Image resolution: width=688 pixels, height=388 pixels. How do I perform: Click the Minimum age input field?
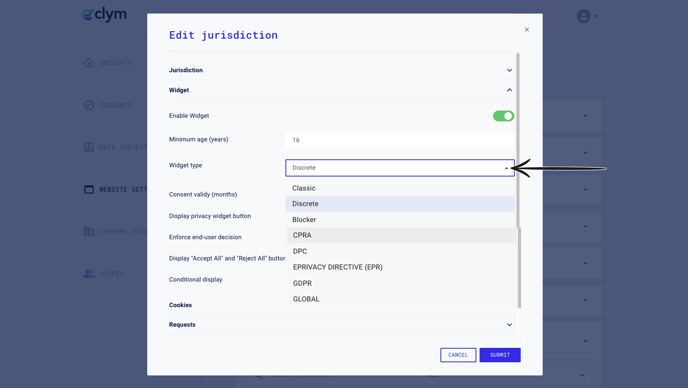[400, 140]
